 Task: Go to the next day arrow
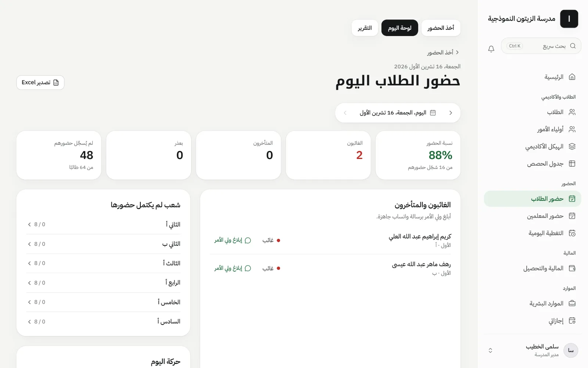(x=345, y=113)
